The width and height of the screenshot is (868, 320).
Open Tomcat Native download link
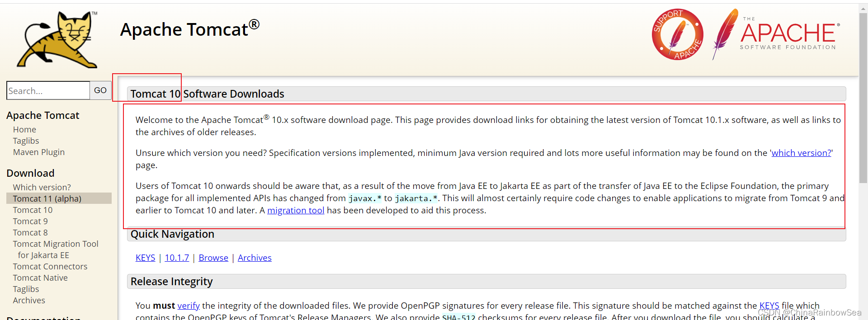(40, 278)
